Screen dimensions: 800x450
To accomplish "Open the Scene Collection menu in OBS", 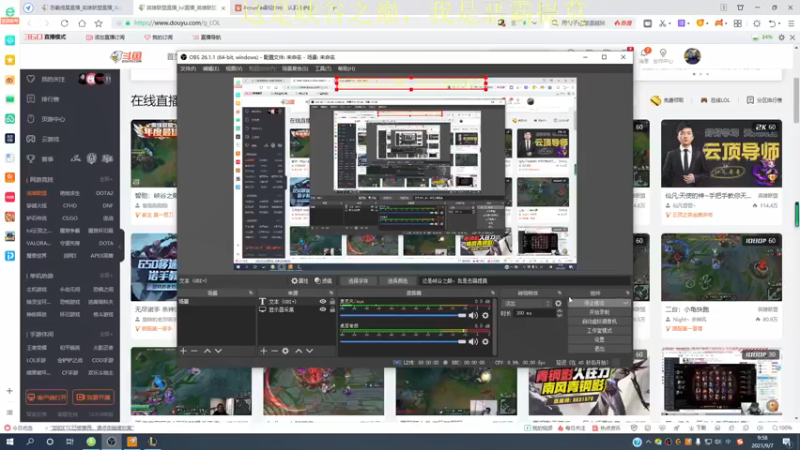I will pos(295,68).
